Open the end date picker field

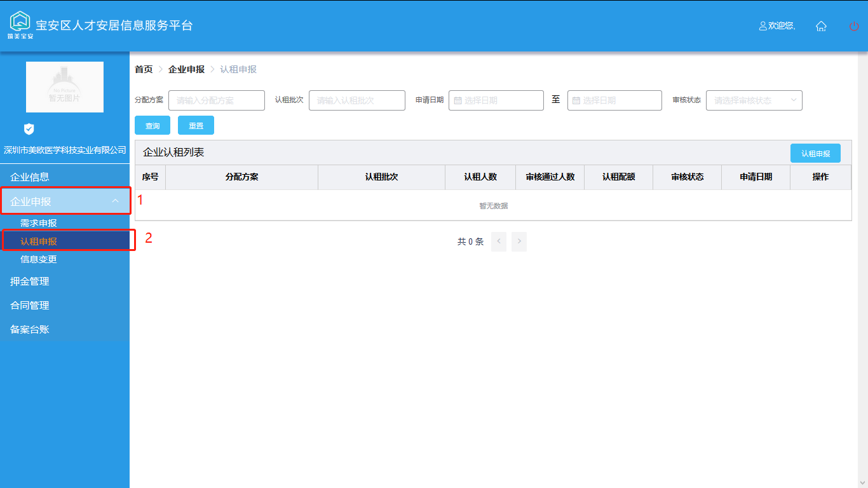click(614, 100)
